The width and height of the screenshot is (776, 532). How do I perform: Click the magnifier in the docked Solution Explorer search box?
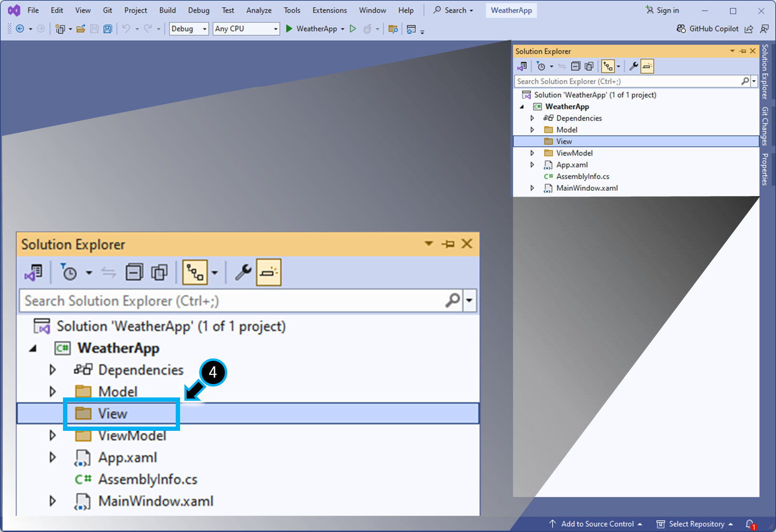click(745, 81)
